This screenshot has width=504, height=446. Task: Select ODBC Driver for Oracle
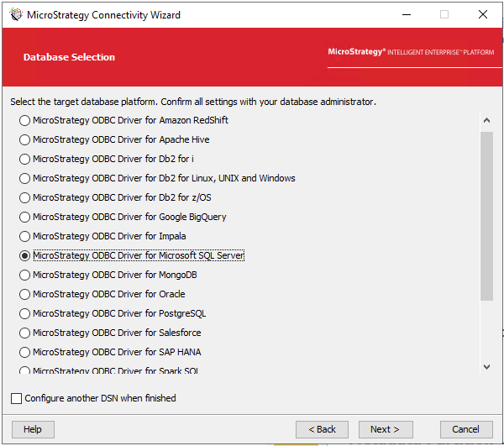[x=24, y=294]
